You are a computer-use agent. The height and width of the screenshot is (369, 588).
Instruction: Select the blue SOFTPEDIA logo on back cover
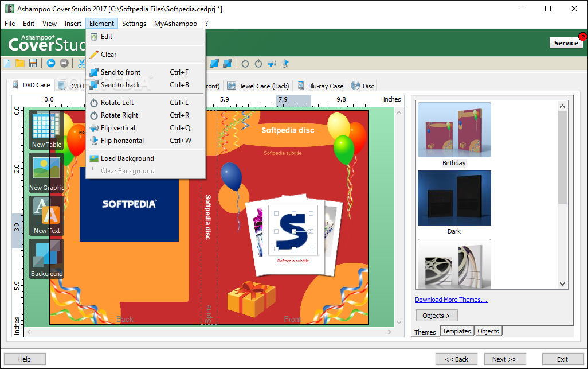tap(129, 204)
